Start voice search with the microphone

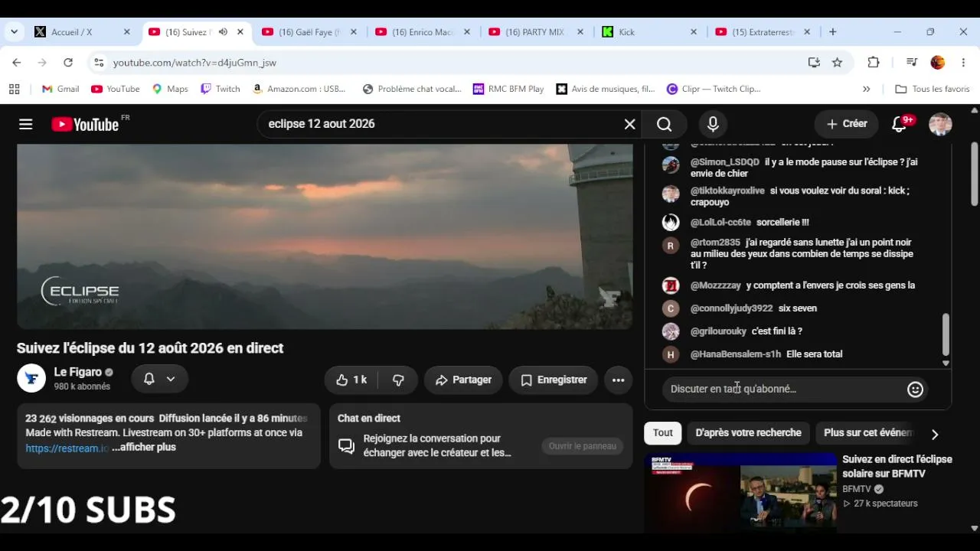(713, 124)
